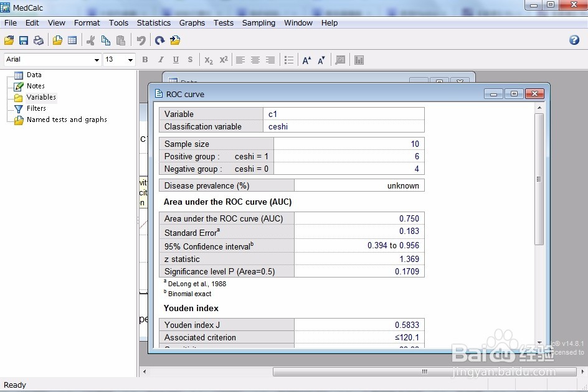Click the export folder arrow icon
This screenshot has width=588, height=392.
(x=175, y=40)
